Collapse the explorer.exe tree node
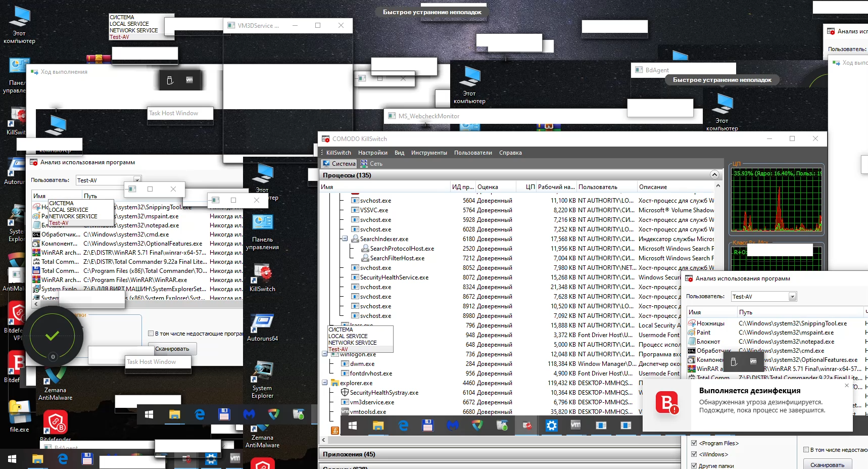The image size is (868, 469). click(x=325, y=383)
